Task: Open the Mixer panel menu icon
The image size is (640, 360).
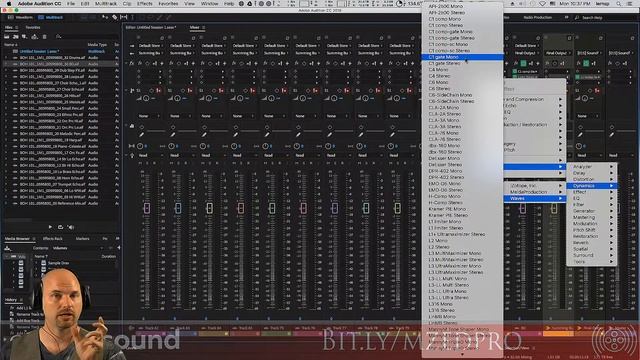Action: coord(203,27)
